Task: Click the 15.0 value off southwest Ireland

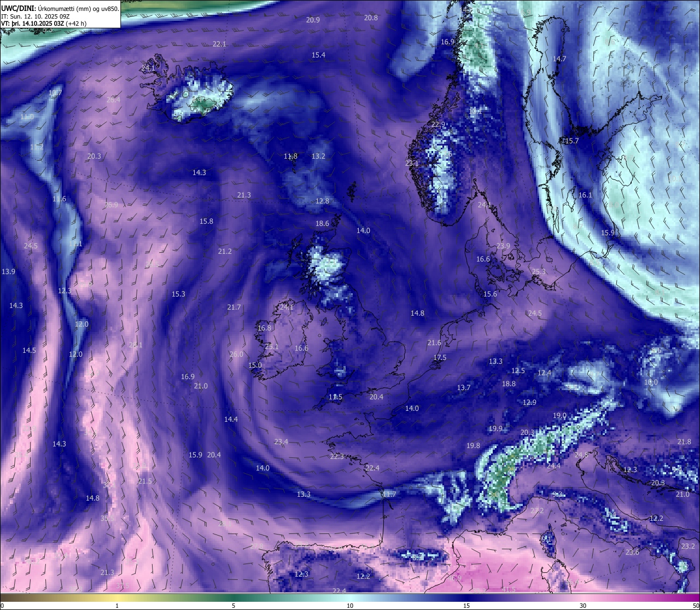Action: [x=255, y=365]
